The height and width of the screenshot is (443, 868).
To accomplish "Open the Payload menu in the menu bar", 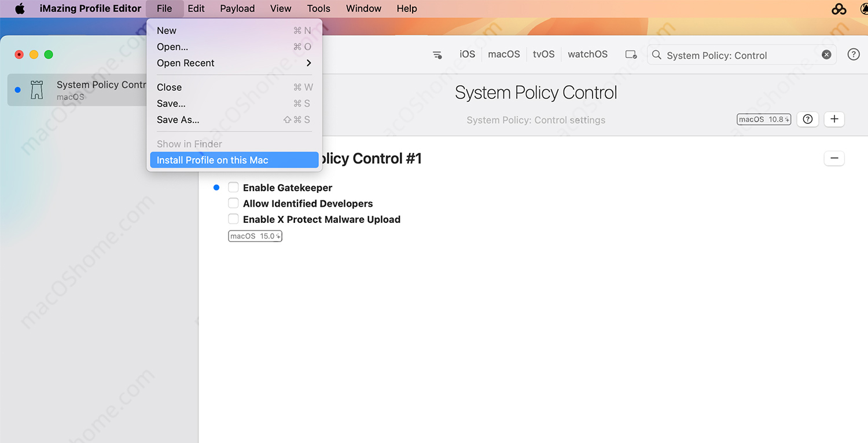I will [237, 9].
